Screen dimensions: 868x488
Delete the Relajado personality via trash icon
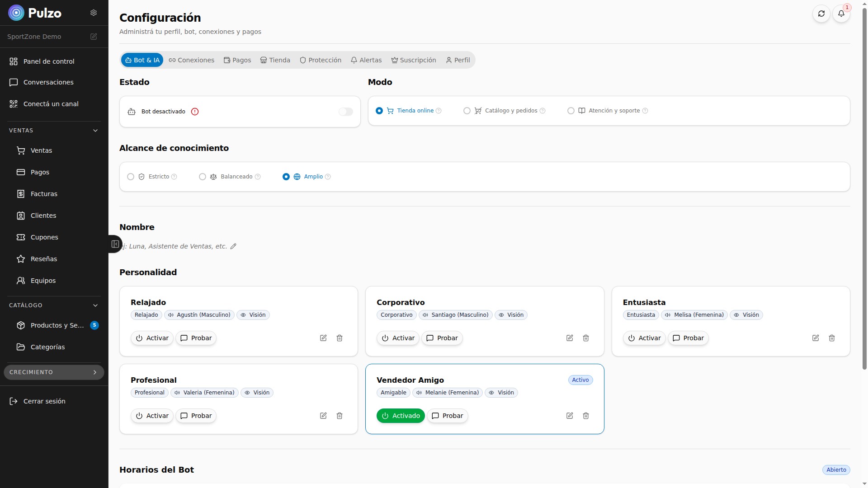(340, 338)
